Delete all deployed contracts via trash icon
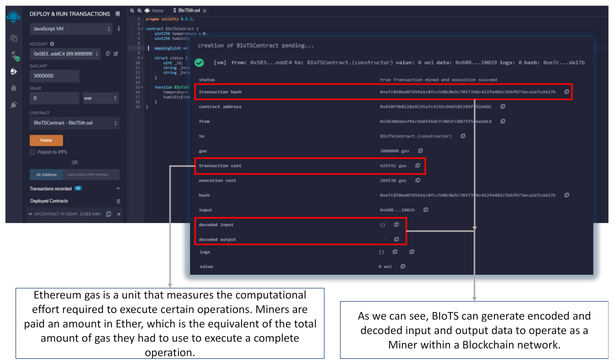The width and height of the screenshot is (615, 364). pos(119,201)
